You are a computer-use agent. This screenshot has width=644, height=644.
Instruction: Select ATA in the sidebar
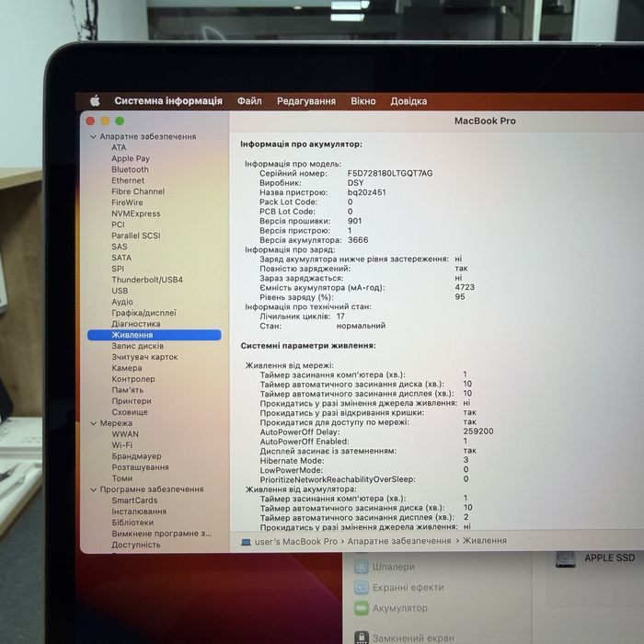click(x=119, y=147)
